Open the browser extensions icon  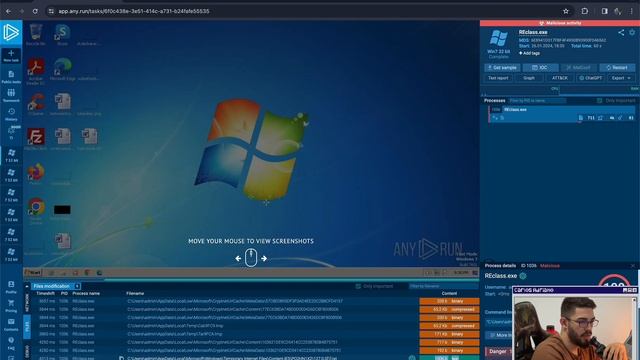point(584,11)
